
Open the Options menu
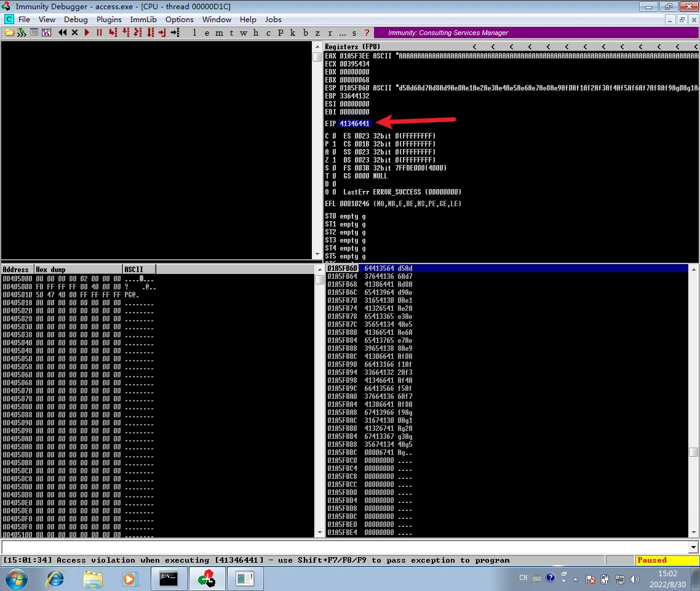[x=180, y=19]
